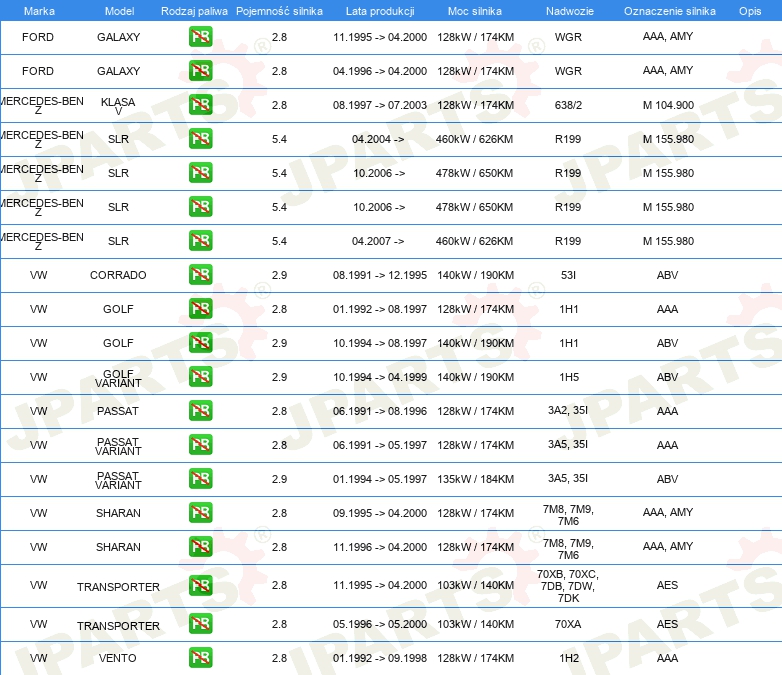Click body code 1H5
782x675 pixels.
pyautogui.click(x=569, y=377)
